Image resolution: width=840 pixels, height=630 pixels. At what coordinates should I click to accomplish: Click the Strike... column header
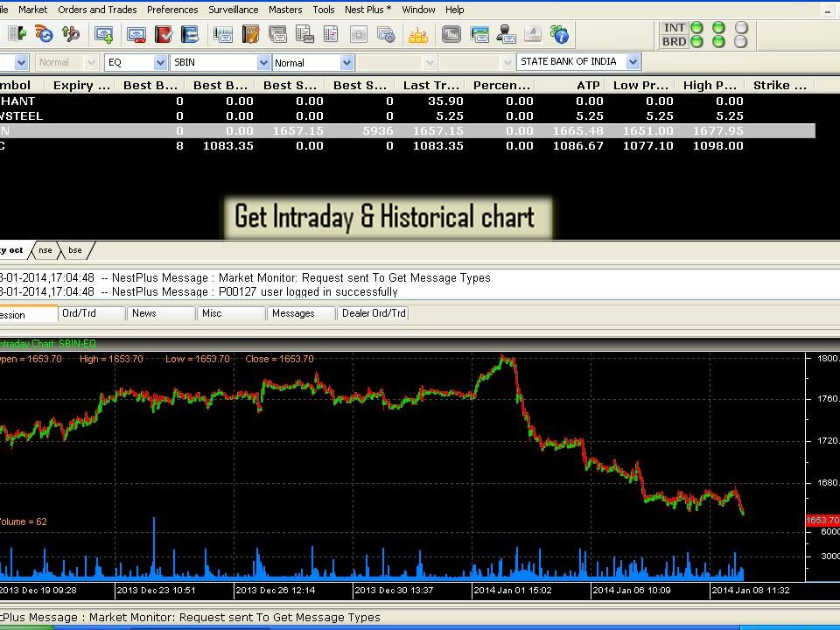point(780,85)
